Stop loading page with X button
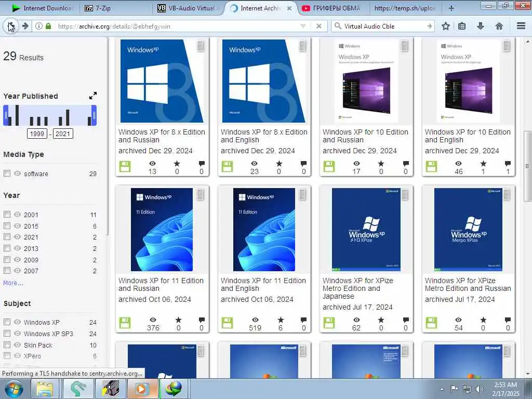Screen dimensions: 532x399 coord(319,26)
